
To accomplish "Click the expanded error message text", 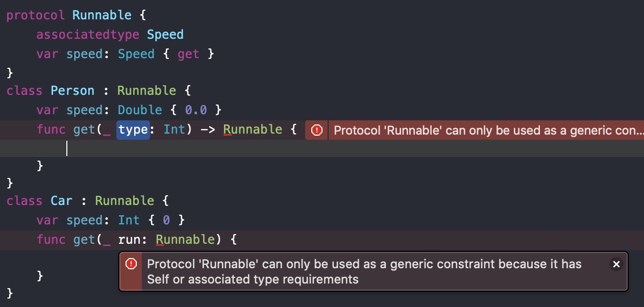I will coord(364,271).
